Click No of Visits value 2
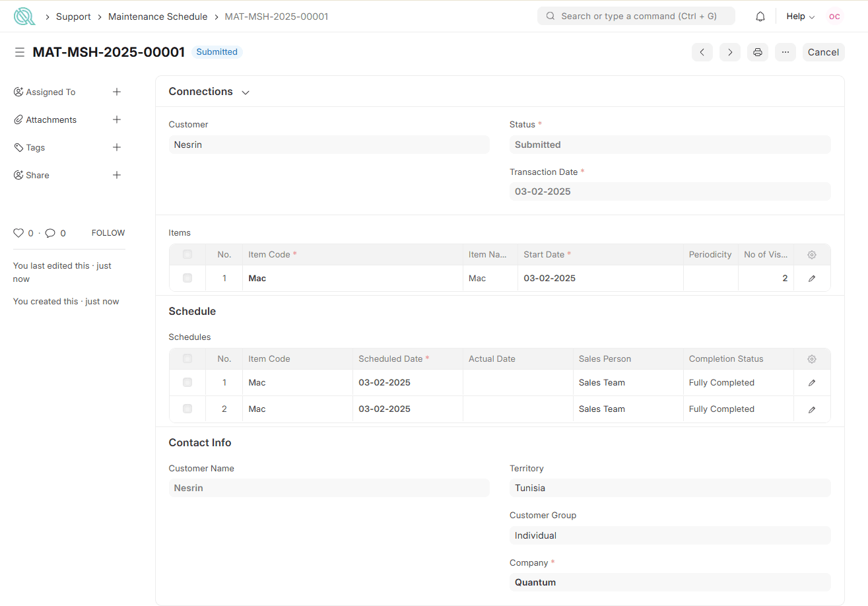 pyautogui.click(x=785, y=279)
